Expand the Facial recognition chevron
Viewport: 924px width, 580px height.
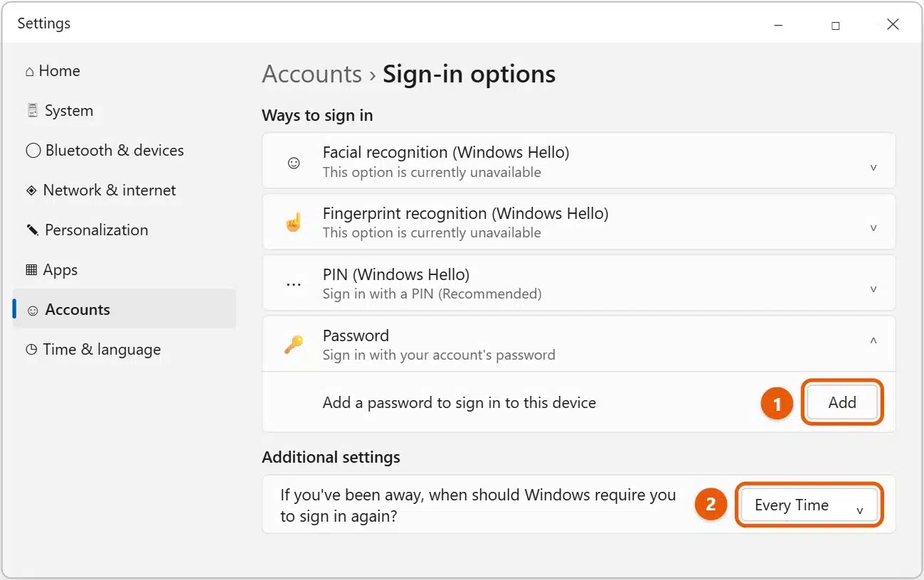tap(873, 168)
